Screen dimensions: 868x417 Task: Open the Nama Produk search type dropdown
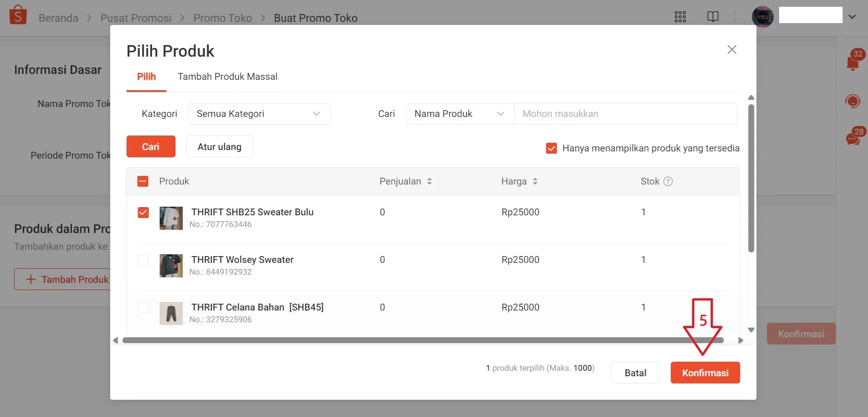459,114
